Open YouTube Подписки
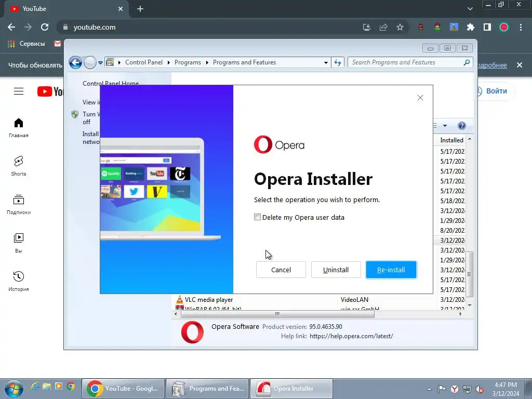This screenshot has width=532, height=399. pos(19,205)
